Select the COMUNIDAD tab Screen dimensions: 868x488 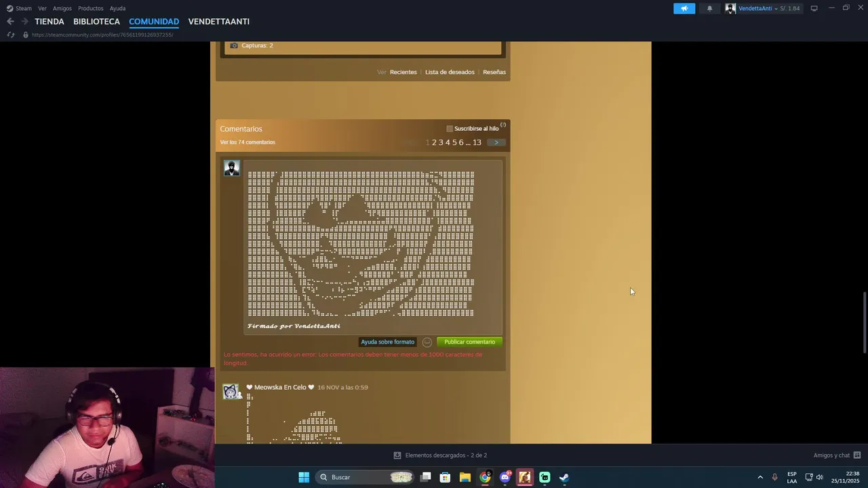tap(154, 22)
